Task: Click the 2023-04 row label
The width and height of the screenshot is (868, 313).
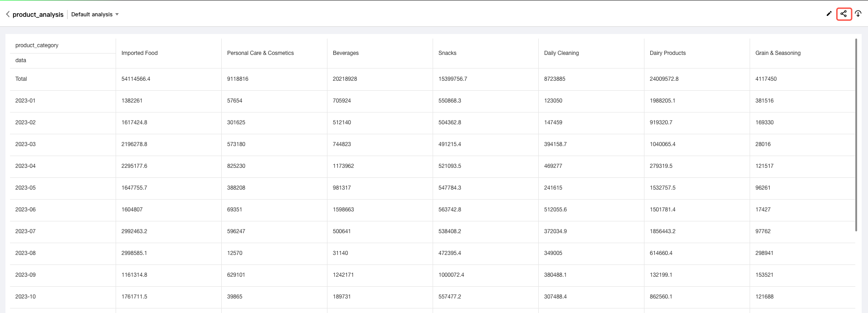Action: (25, 166)
